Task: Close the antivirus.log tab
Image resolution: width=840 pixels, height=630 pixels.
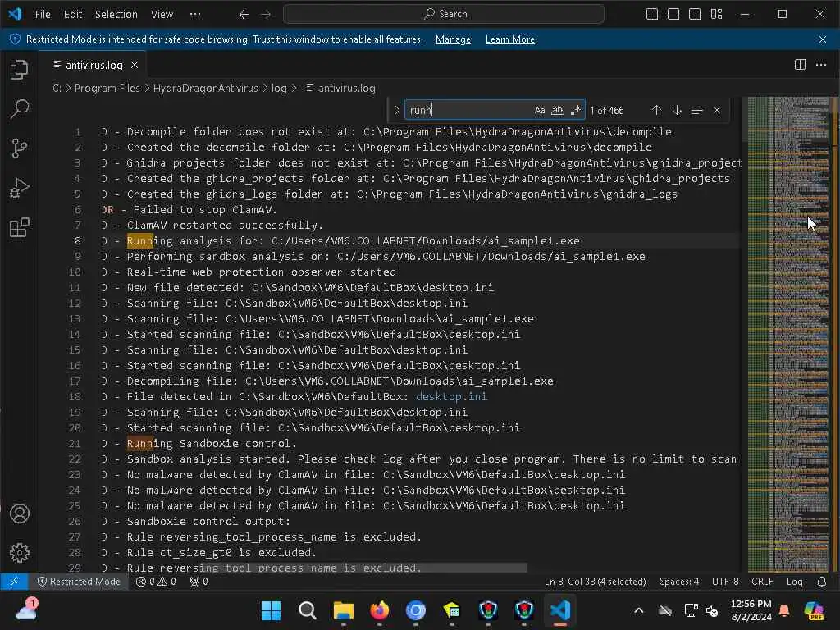Action: 135,65
